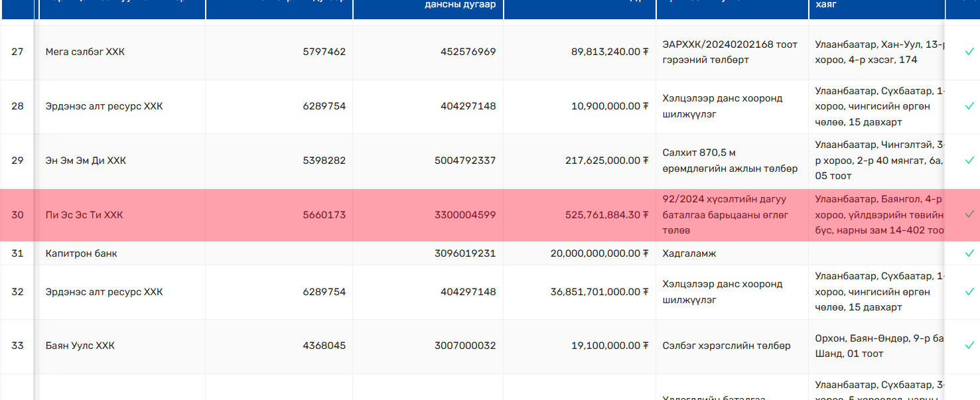Click the Чингэлтэй address in row 29
The height and width of the screenshot is (400, 980).
[880, 161]
